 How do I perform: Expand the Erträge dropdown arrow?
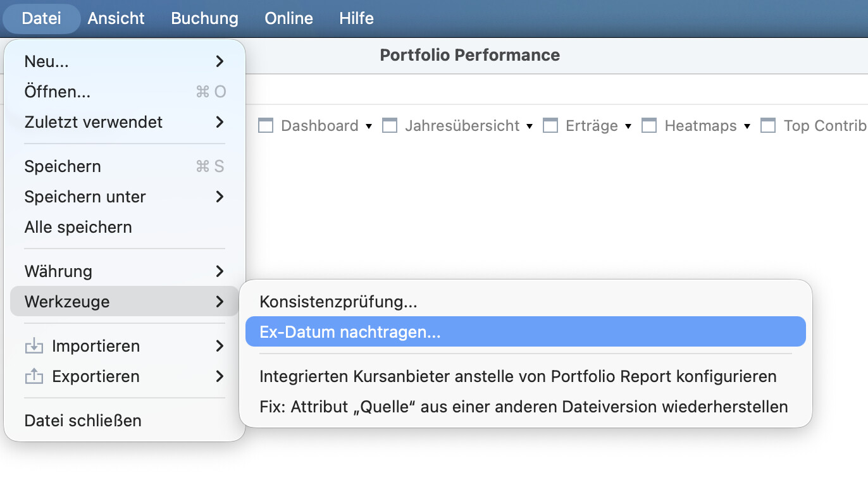[x=628, y=126]
